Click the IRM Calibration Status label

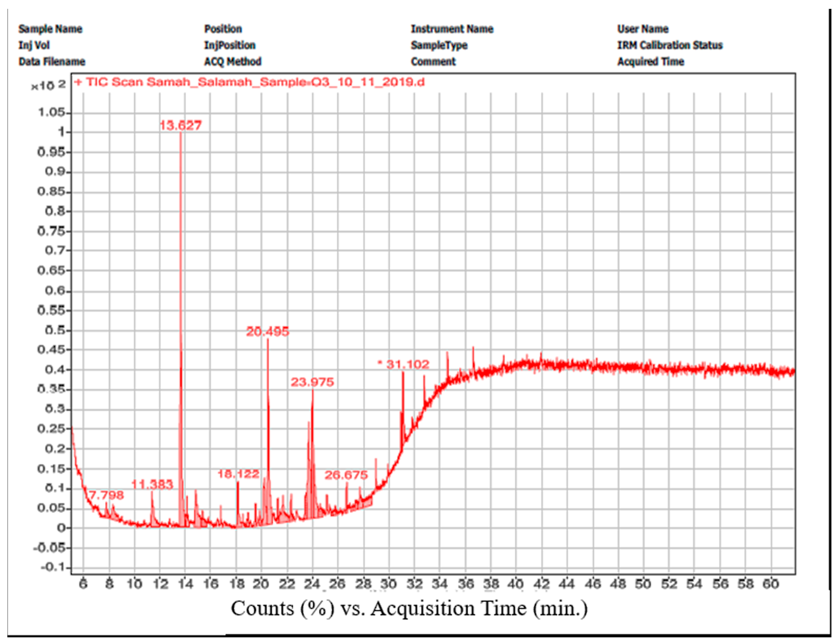[670, 46]
